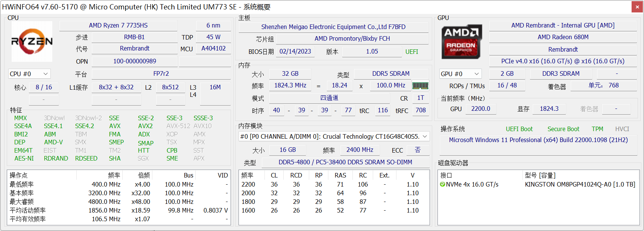This screenshot has width=644, height=231.
Task: Select the 2200 row in memory timing table
Action: pyautogui.click(x=334, y=184)
